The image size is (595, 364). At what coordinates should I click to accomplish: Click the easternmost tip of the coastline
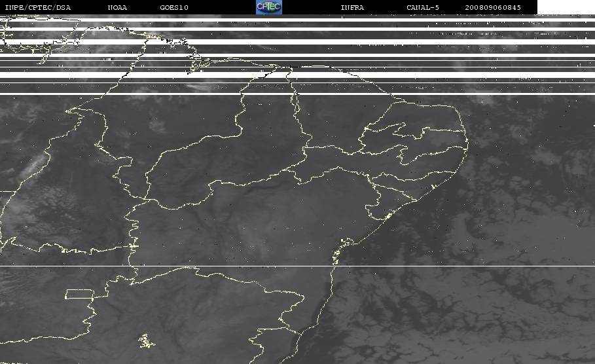tap(467, 144)
